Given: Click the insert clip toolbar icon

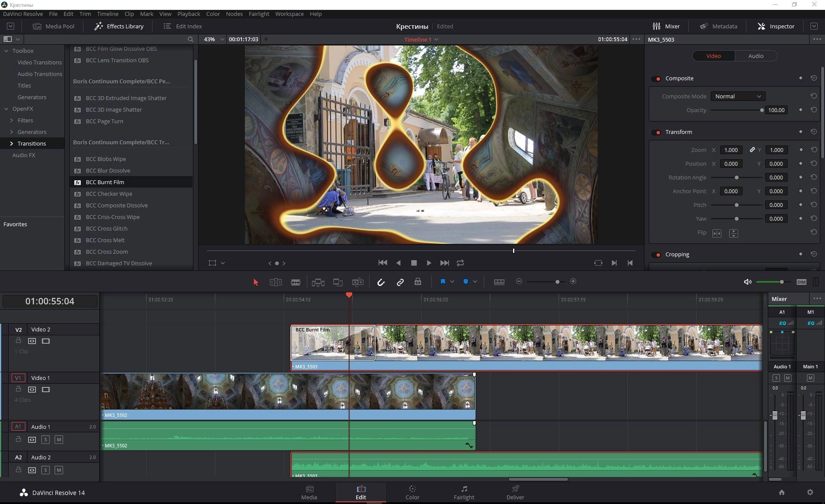Looking at the screenshot, I should (318, 282).
